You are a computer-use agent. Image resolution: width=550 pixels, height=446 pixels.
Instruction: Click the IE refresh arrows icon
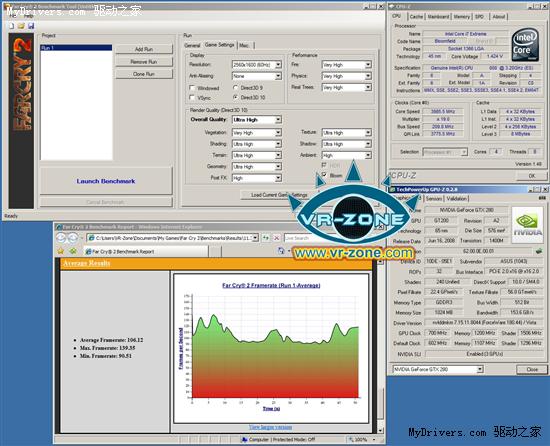266,238
